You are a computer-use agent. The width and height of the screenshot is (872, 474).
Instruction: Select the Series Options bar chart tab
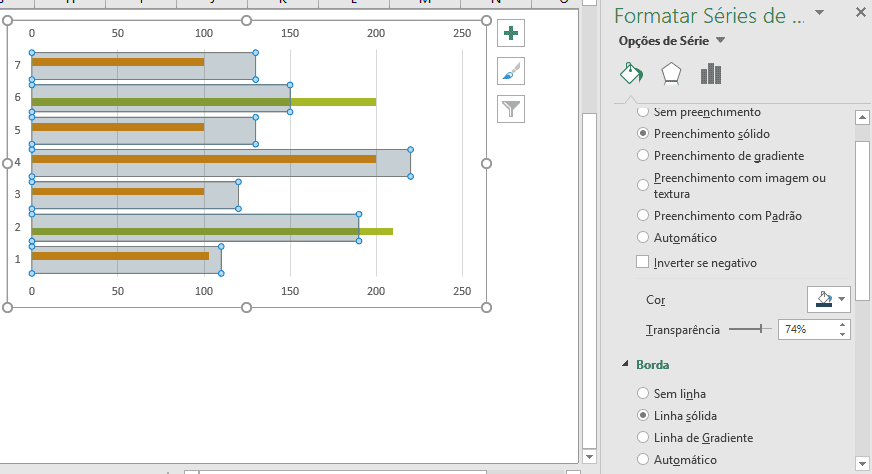pos(711,73)
